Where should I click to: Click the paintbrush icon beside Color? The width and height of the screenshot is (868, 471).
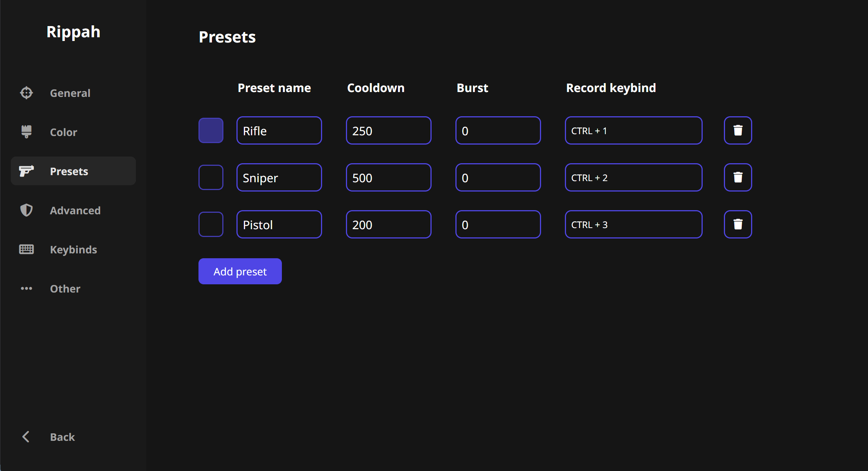point(26,132)
